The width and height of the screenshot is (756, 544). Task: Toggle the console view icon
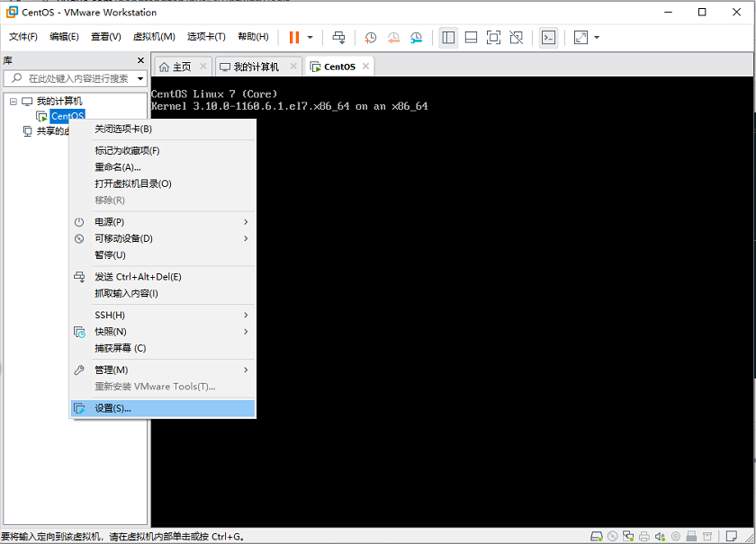click(549, 38)
